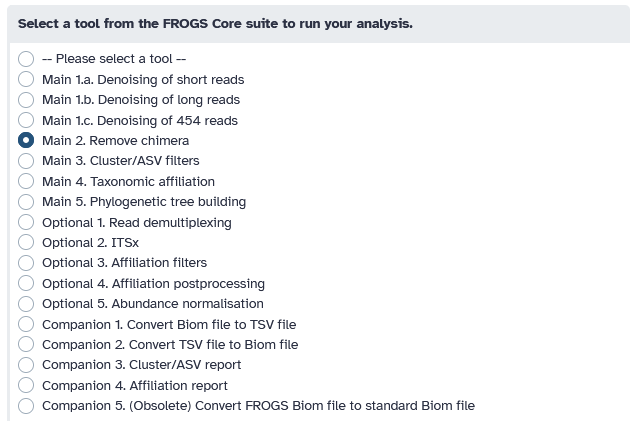Pick Companion 4. Affiliation report

tap(26, 385)
